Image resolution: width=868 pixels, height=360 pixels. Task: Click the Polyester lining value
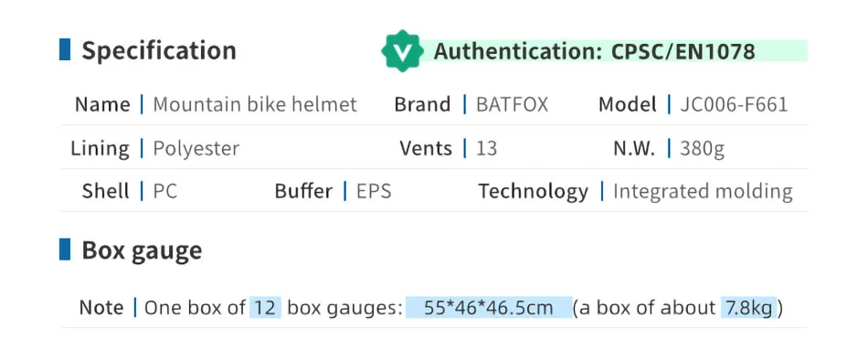196,149
